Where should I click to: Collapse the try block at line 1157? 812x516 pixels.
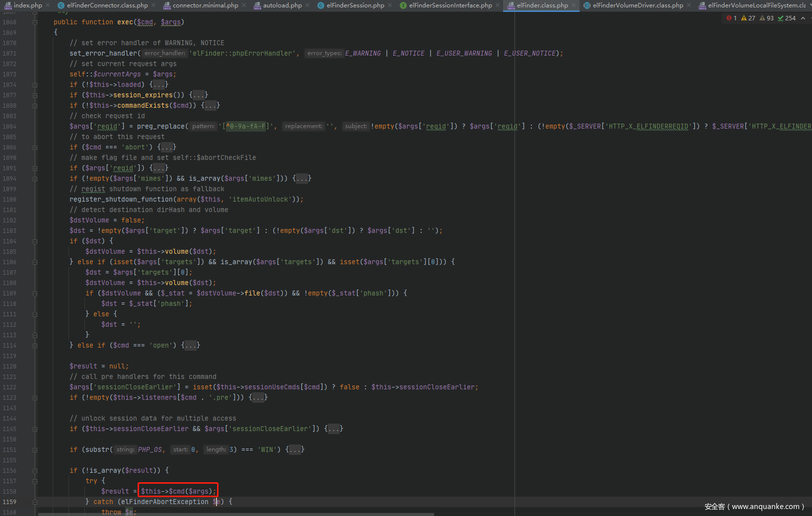click(35, 481)
